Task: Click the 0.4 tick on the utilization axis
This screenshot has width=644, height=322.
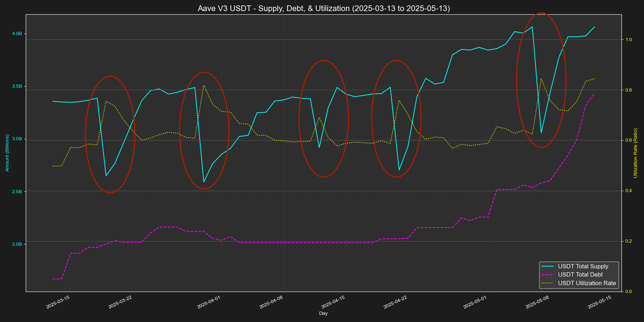Action: tap(628, 191)
